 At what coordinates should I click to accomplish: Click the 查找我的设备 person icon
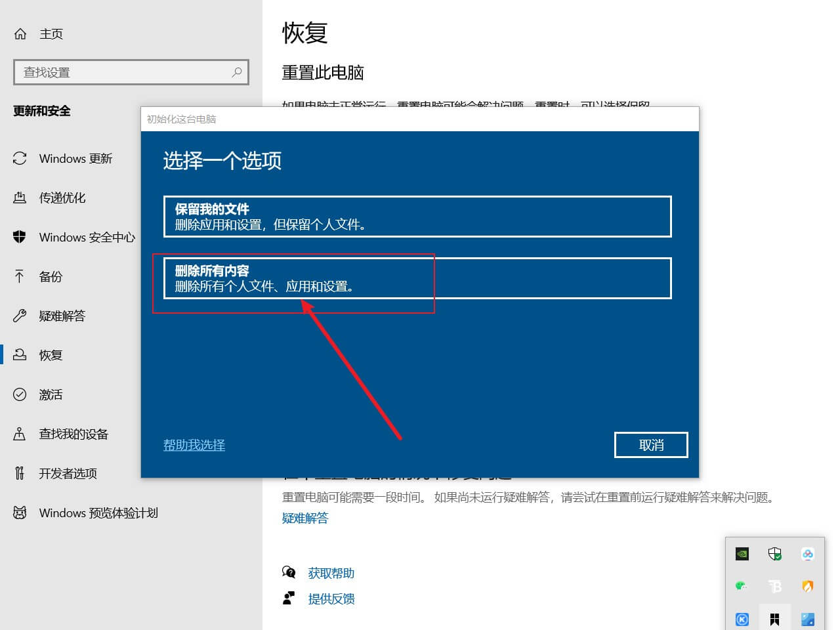pos(20,434)
